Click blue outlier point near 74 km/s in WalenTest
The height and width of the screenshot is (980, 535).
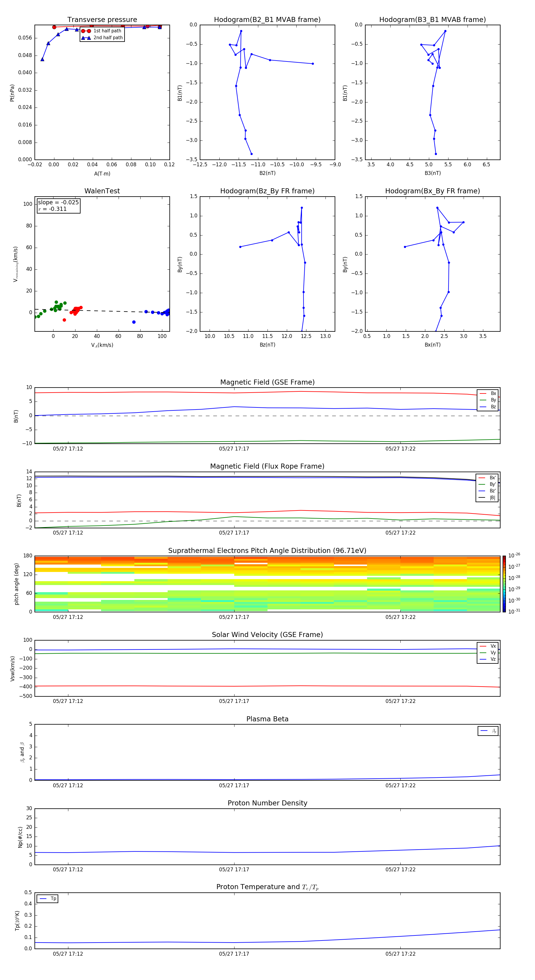(134, 322)
